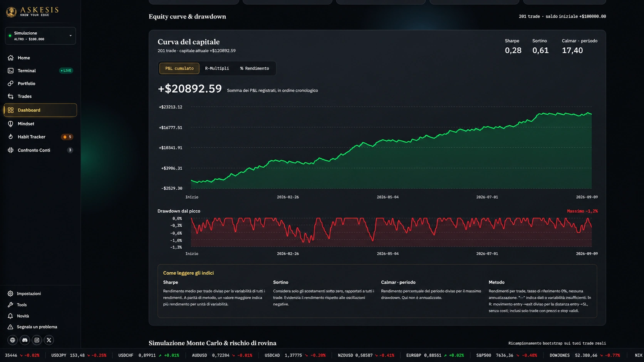This screenshot has height=362, width=644.
Task: Click the Massimo -1,2% drawdown label
Action: point(582,211)
